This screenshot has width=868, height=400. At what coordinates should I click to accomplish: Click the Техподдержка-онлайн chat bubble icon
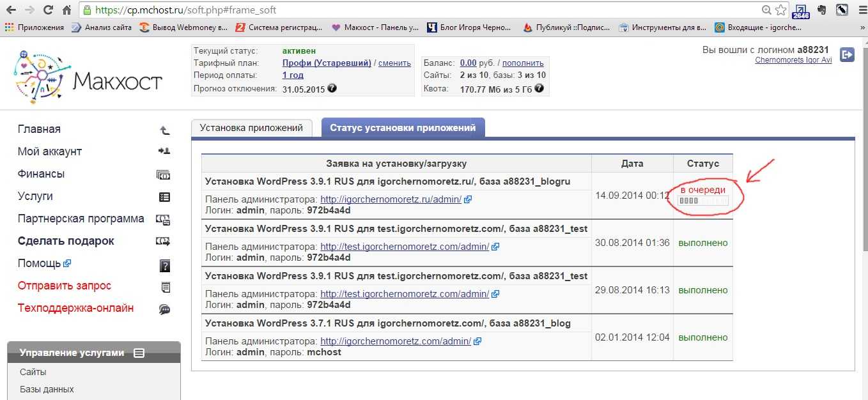click(x=164, y=309)
